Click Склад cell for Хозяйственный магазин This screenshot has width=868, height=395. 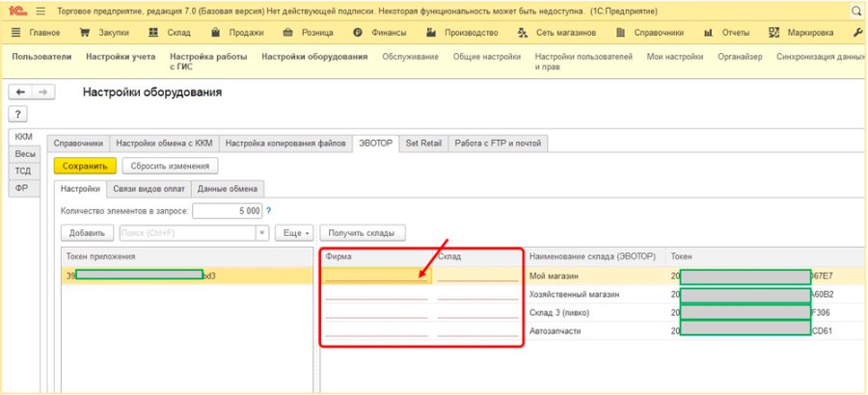click(x=477, y=294)
